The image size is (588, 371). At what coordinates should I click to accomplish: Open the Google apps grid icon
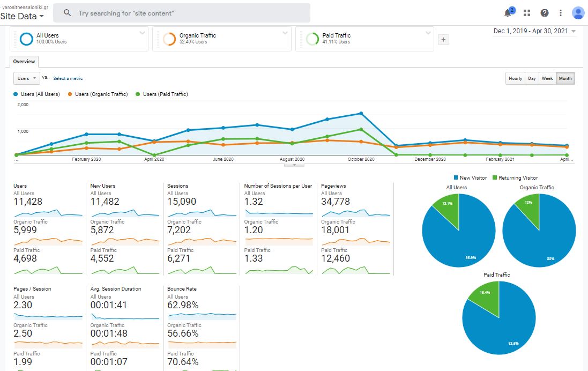click(527, 13)
